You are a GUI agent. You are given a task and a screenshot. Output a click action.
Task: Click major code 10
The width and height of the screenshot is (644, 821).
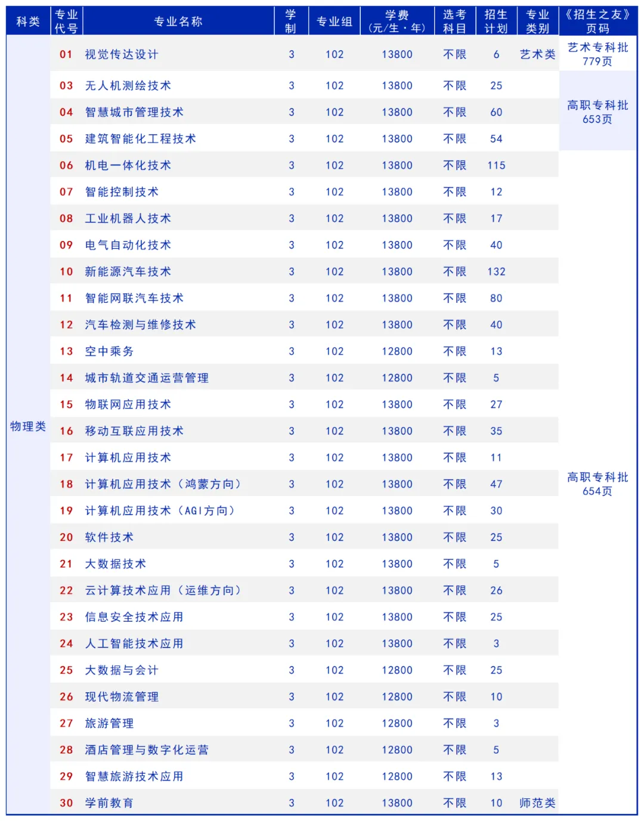point(66,271)
